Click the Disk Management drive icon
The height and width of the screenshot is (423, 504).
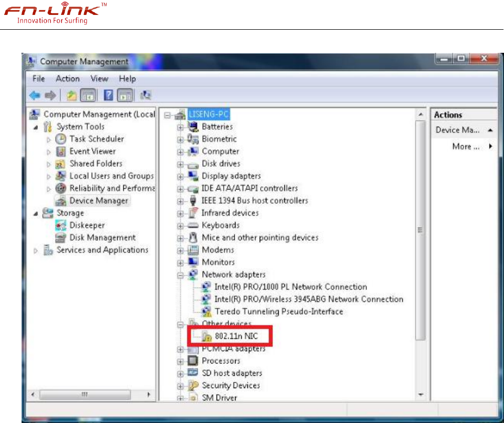[x=61, y=238]
